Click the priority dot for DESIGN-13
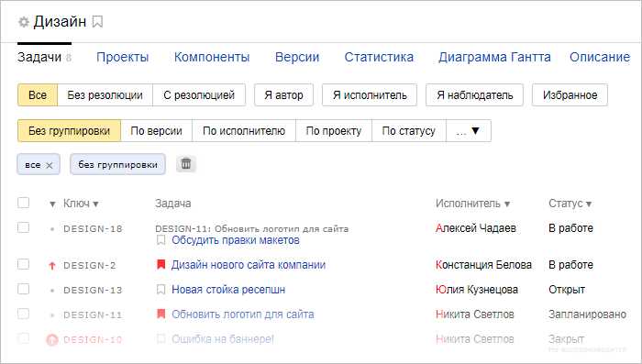 click(52, 291)
